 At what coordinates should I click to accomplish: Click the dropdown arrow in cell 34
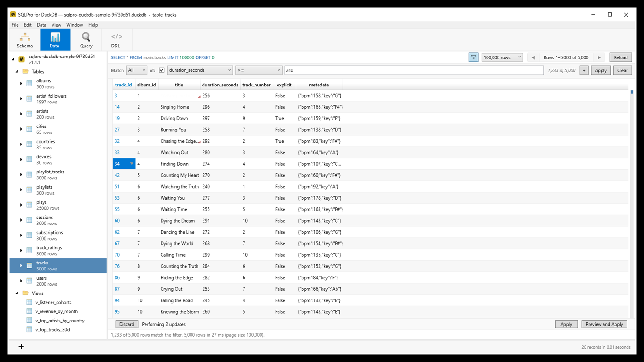click(132, 164)
